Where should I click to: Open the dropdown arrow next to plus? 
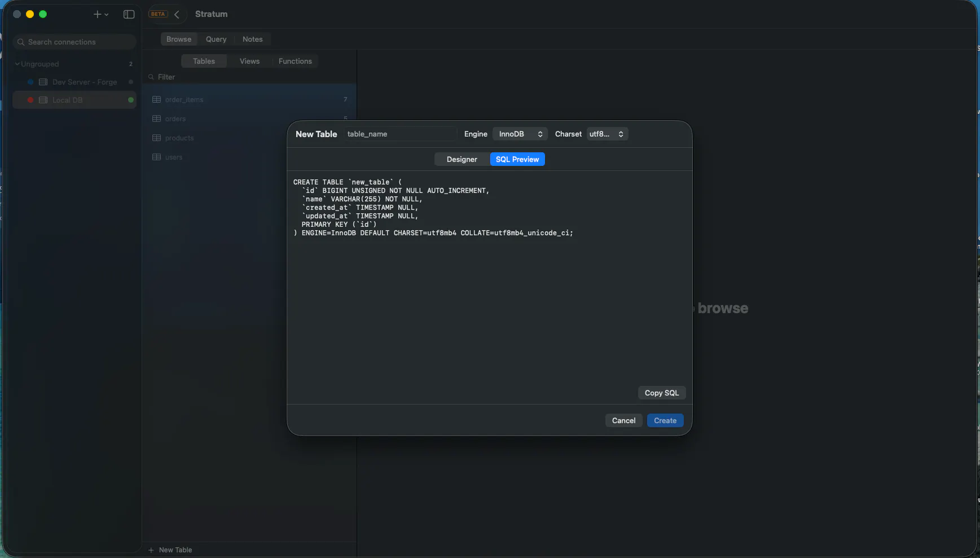click(106, 15)
